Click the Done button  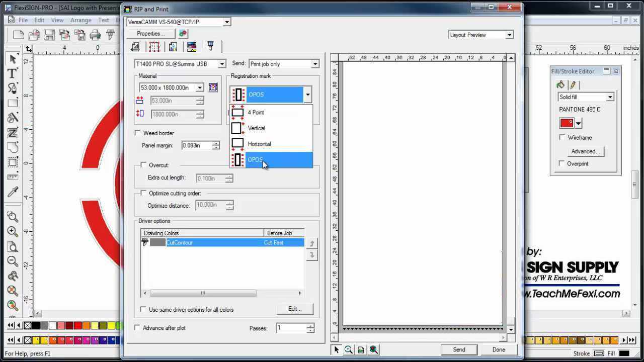point(499,349)
